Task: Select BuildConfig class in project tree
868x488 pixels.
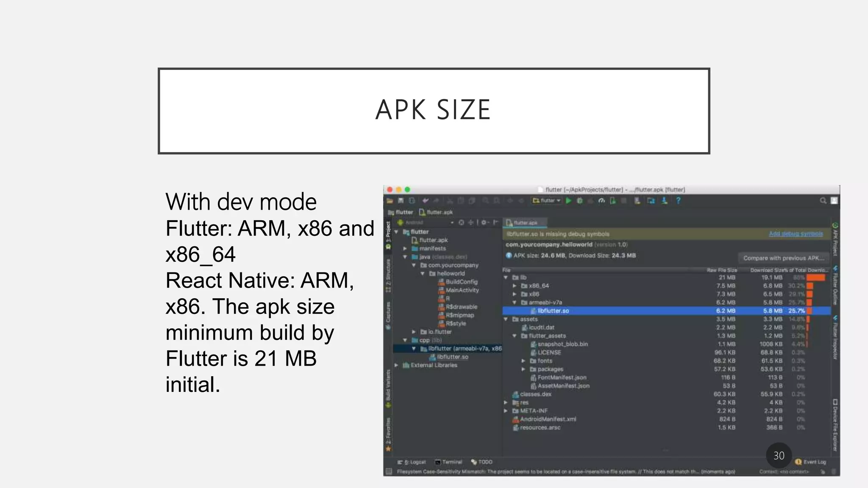Action: 458,282
